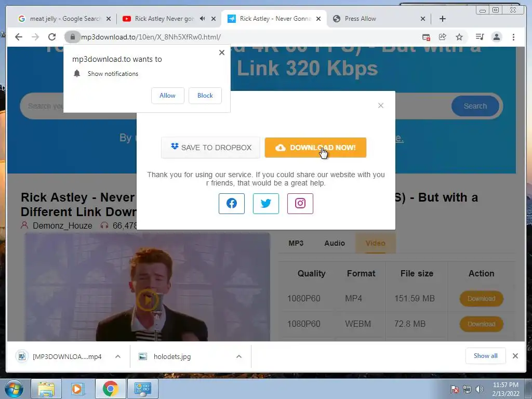532x399 pixels.
Task: Click the browser forward arrow
Action: pos(35,37)
